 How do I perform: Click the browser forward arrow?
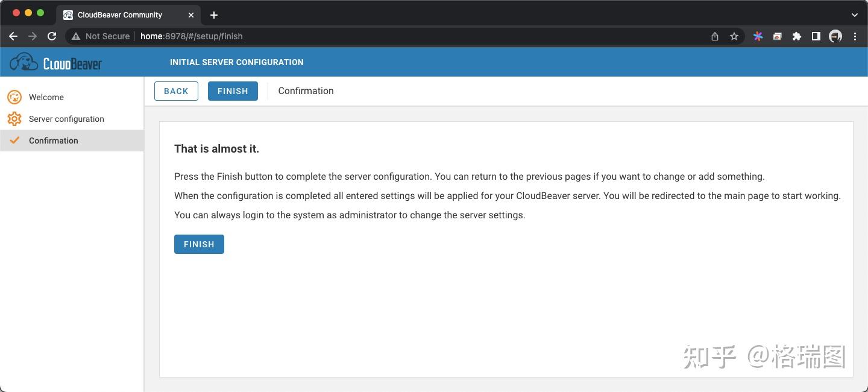(x=33, y=36)
